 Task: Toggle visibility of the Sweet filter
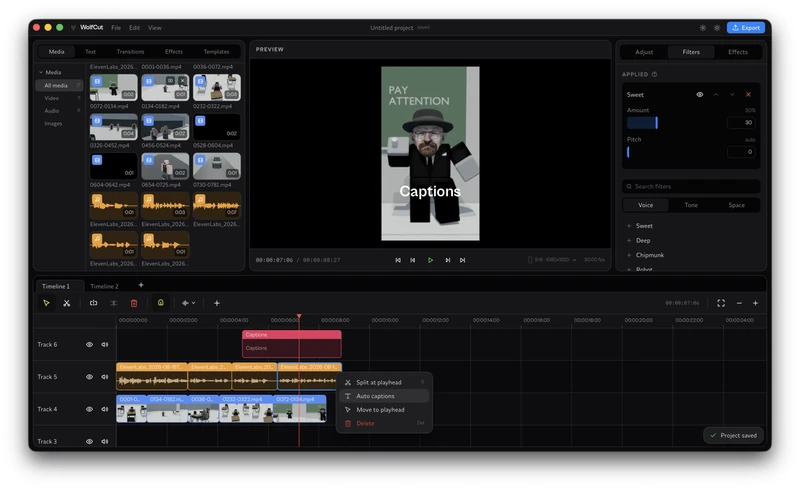700,95
